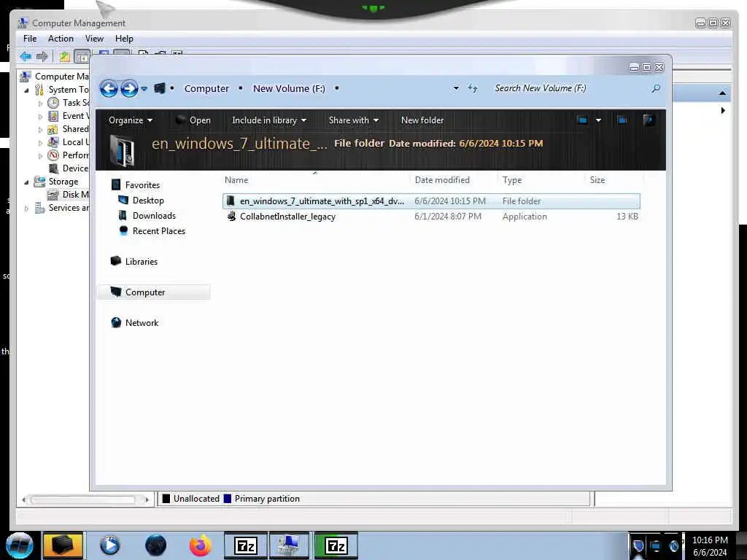Click the change view icon
This screenshot has height=560, width=747.
point(582,120)
